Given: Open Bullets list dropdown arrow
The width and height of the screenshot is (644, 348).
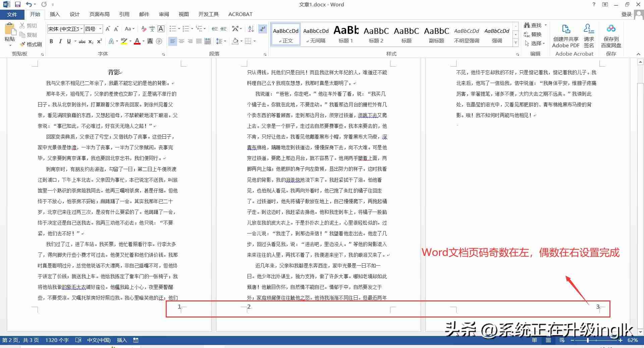Looking at the screenshot, I should point(179,29).
